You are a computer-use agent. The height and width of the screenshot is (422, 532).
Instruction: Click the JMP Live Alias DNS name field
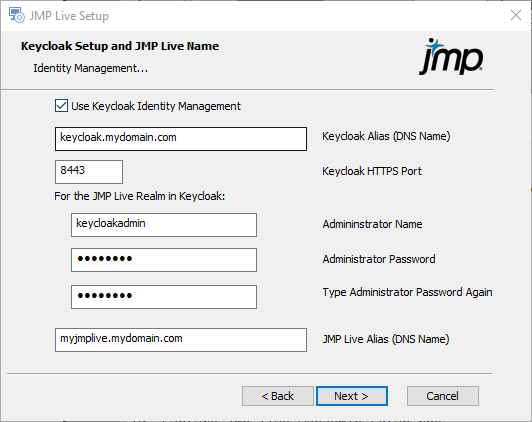181,340
